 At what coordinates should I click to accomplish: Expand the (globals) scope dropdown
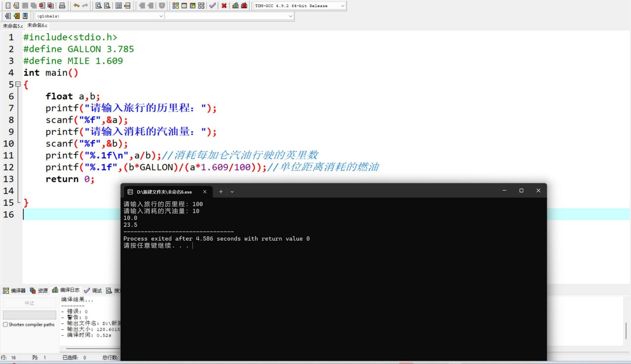point(161,16)
